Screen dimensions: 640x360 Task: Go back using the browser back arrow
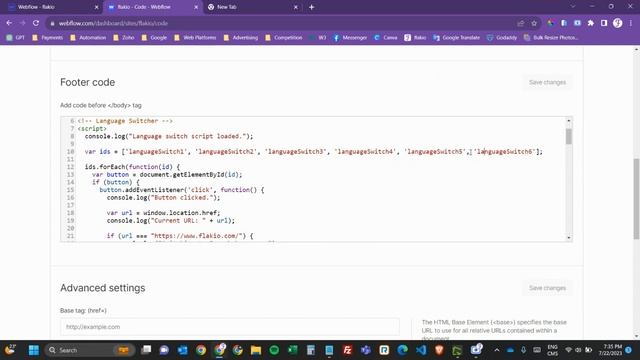(9, 23)
